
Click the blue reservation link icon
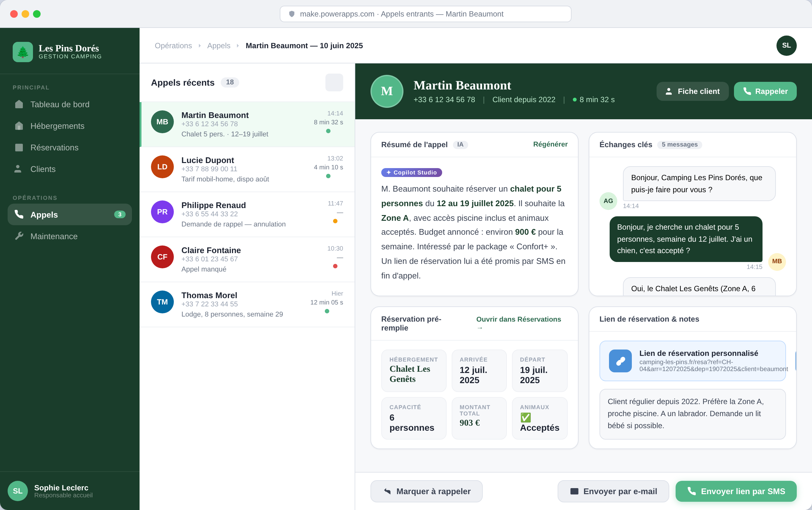tap(620, 361)
